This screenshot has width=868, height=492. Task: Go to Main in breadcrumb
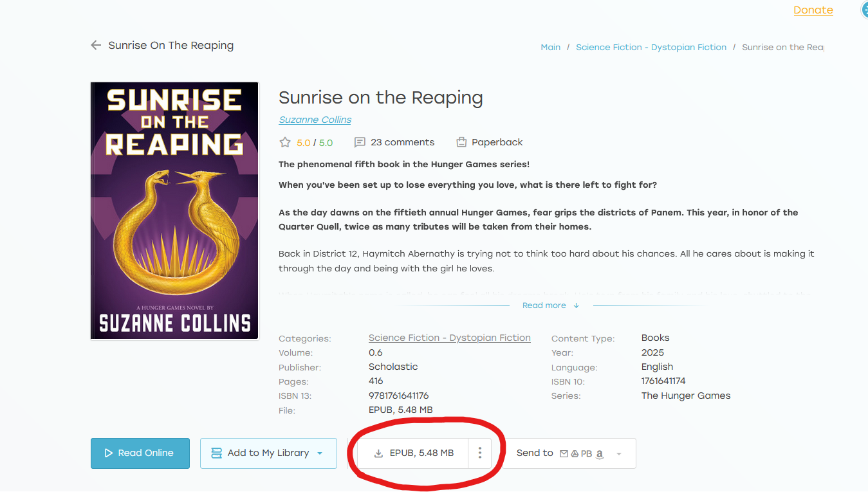[551, 47]
